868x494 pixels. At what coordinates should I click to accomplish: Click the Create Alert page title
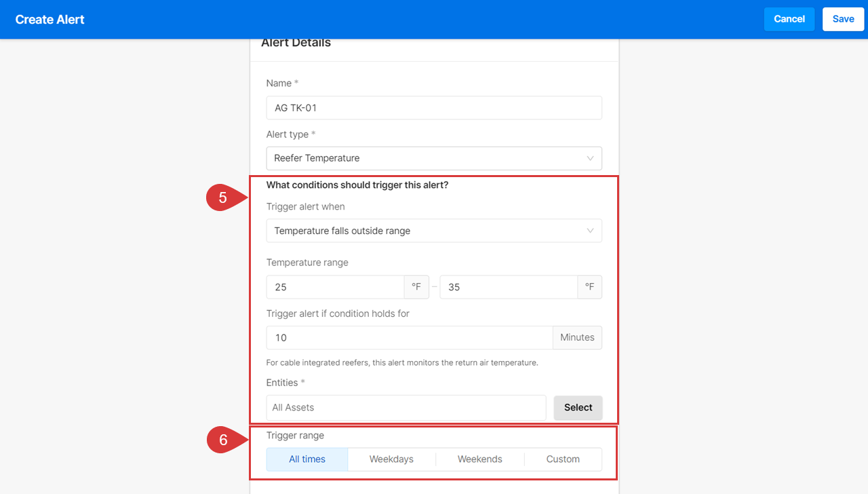pos(50,20)
